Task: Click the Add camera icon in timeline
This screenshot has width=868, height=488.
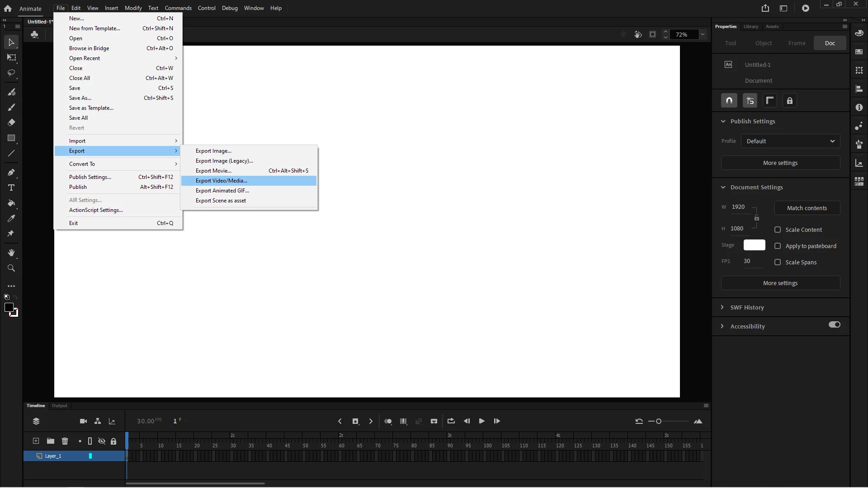Action: pos(83,421)
